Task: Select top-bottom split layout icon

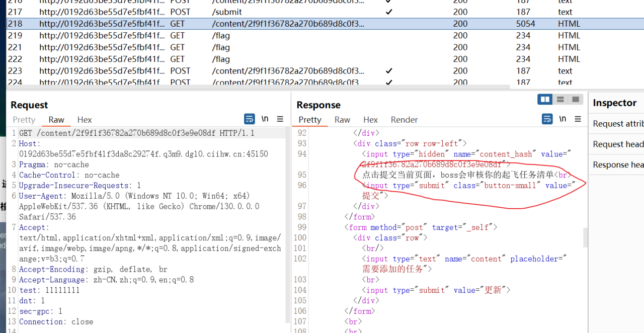Action: pos(560,99)
